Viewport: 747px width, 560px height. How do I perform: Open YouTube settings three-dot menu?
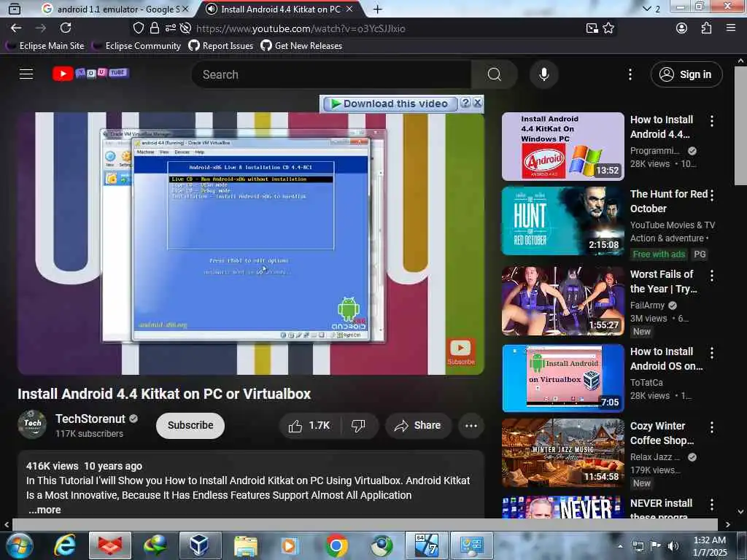pyautogui.click(x=630, y=74)
